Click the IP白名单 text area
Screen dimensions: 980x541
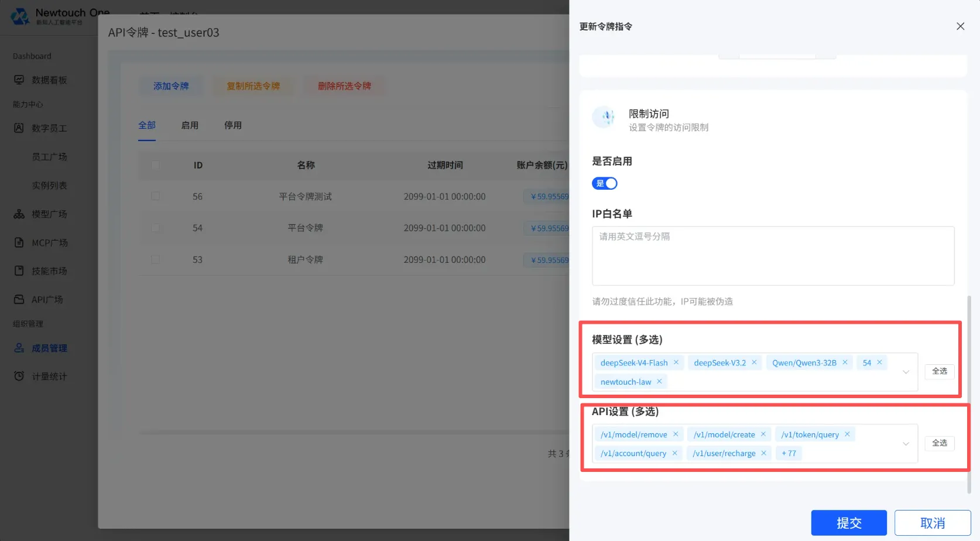[773, 256]
